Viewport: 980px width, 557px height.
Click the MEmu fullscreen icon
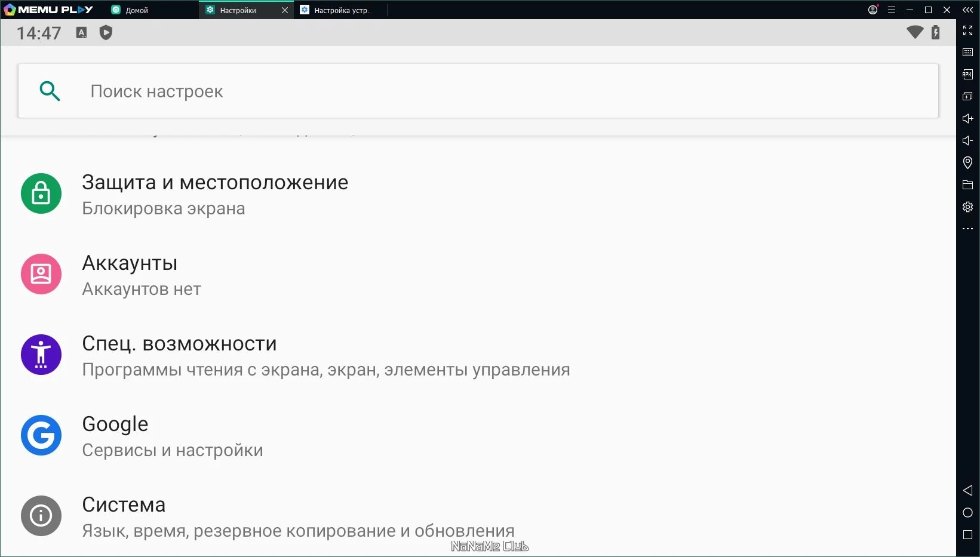coord(968,30)
